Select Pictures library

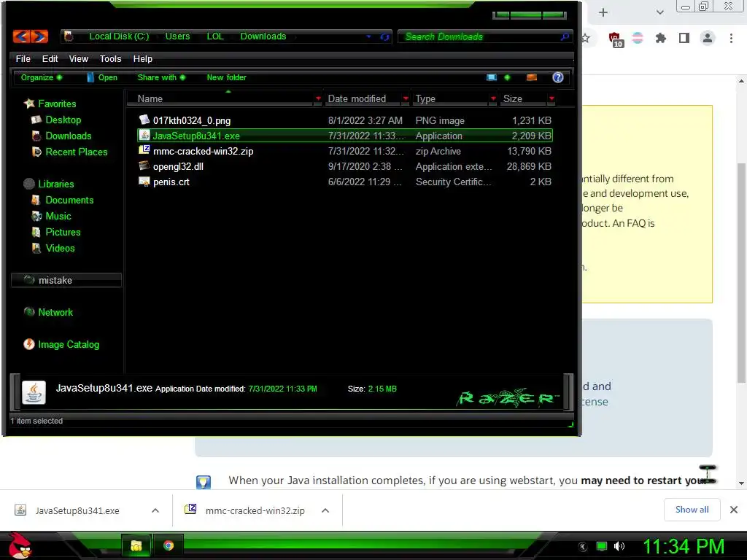[63, 233]
